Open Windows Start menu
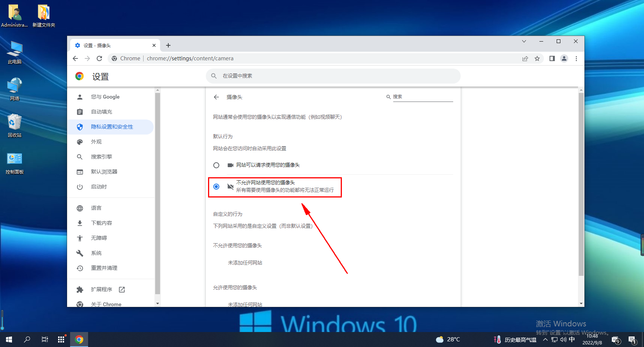Image resolution: width=644 pixels, height=347 pixels. (9, 340)
